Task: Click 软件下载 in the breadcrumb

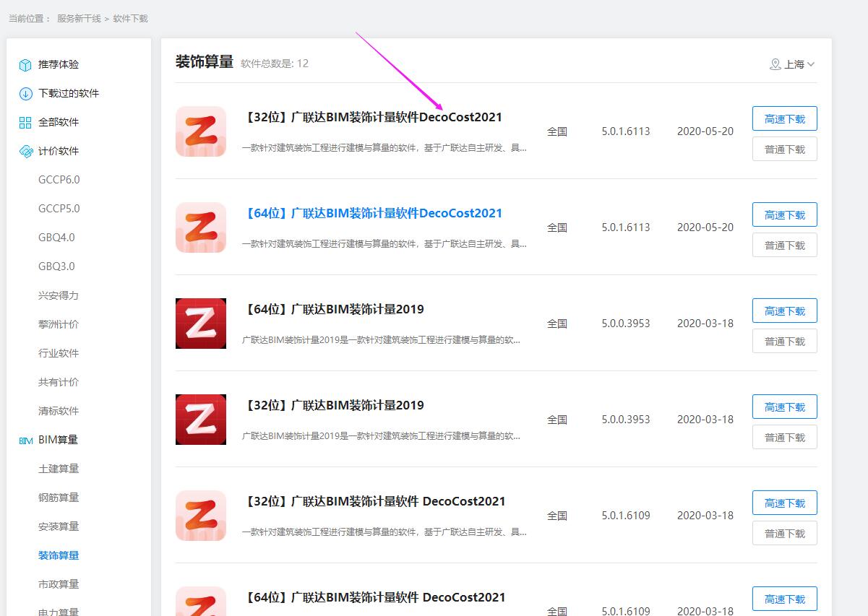Action: [x=130, y=18]
